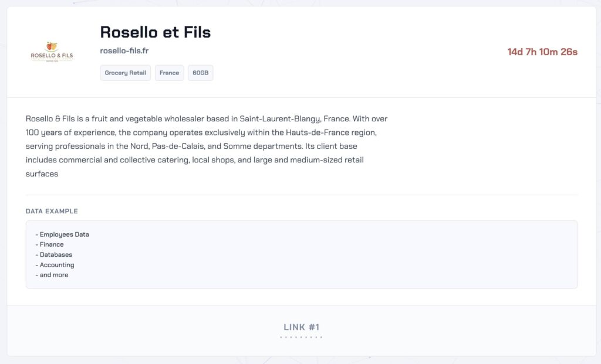Click the Rosello et Fils title

tap(155, 32)
